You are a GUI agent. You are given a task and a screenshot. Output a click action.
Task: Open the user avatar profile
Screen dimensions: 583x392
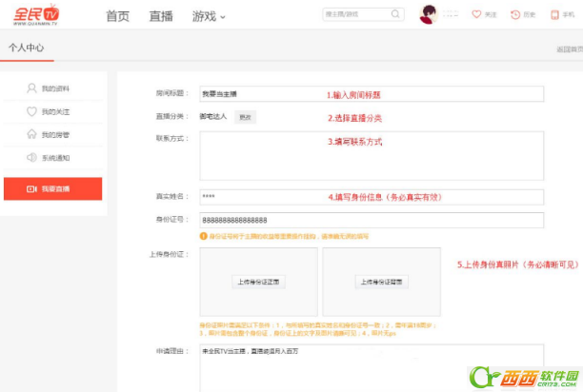click(428, 15)
